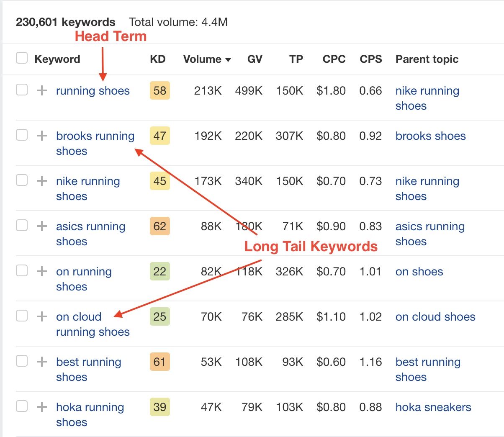Sort by the TP column header
The width and height of the screenshot is (504, 437).
click(x=296, y=59)
